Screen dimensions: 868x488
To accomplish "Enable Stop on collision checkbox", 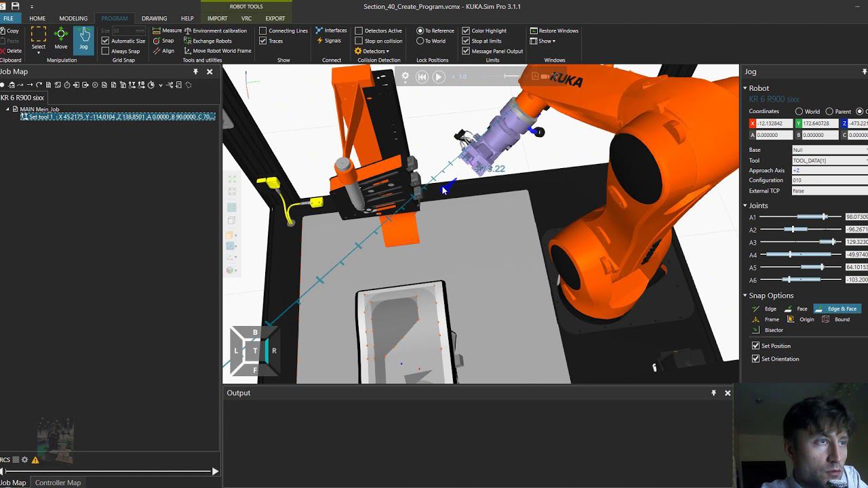I will [359, 41].
